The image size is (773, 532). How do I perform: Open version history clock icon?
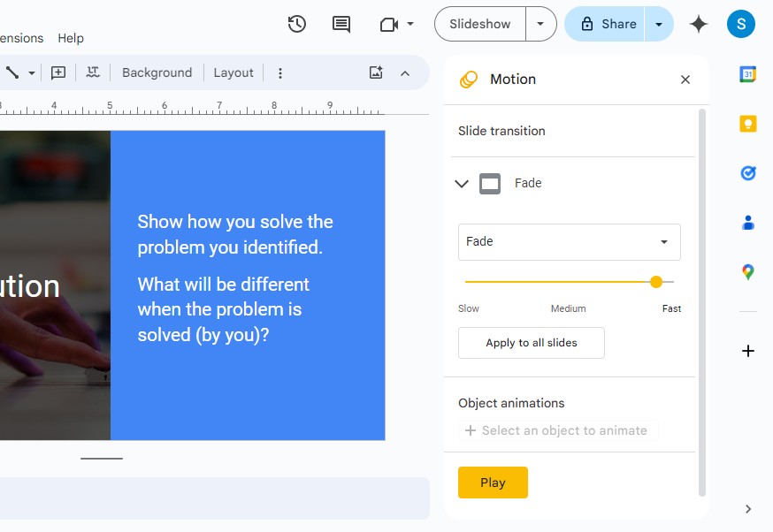[x=297, y=24]
